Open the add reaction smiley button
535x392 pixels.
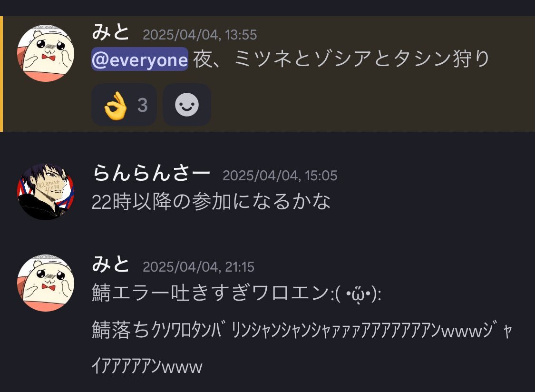click(186, 105)
